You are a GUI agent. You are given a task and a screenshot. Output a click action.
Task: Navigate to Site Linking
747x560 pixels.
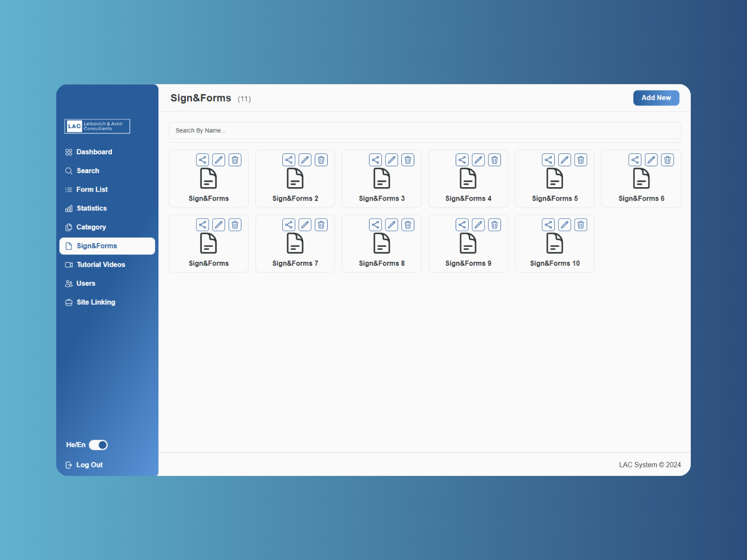[x=96, y=302]
